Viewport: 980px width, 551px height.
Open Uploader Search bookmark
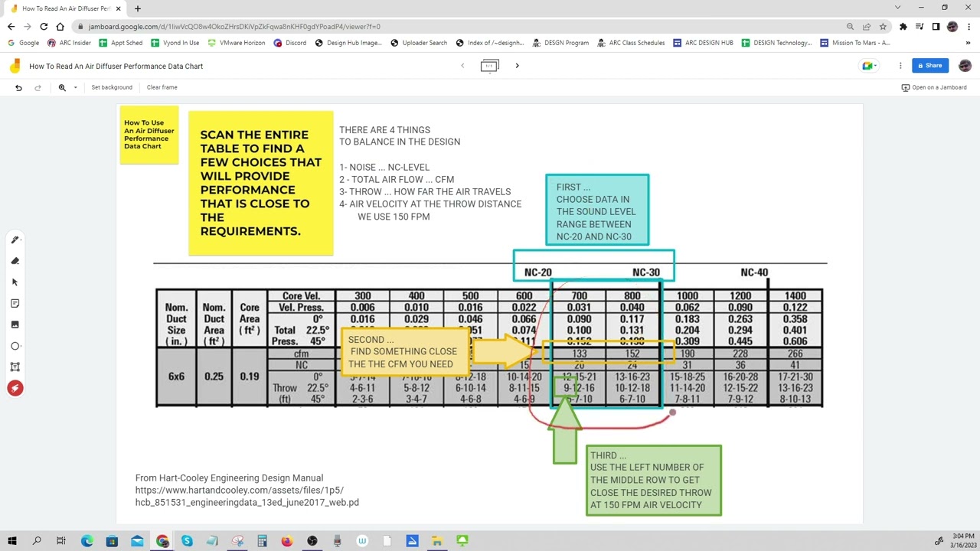pyautogui.click(x=419, y=43)
